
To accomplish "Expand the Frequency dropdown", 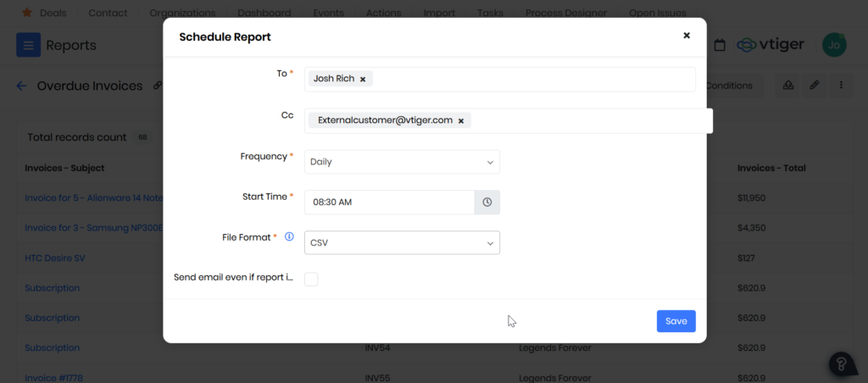I will 402,162.
